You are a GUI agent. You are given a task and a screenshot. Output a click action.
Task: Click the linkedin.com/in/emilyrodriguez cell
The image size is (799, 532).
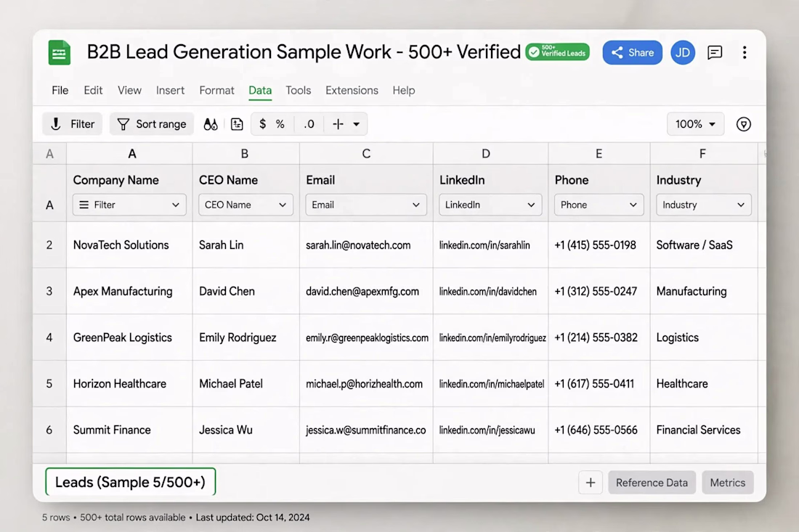click(x=491, y=337)
